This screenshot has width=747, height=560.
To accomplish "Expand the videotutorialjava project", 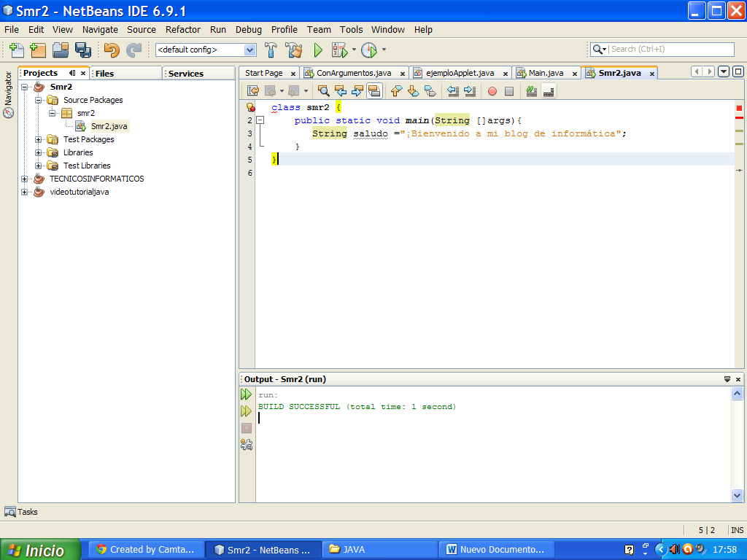I will click(24, 192).
